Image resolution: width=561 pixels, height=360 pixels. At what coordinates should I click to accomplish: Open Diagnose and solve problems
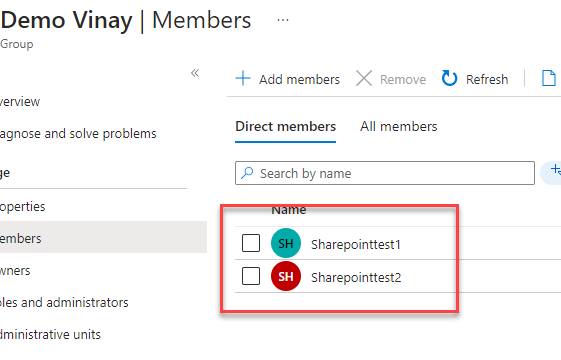[78, 134]
